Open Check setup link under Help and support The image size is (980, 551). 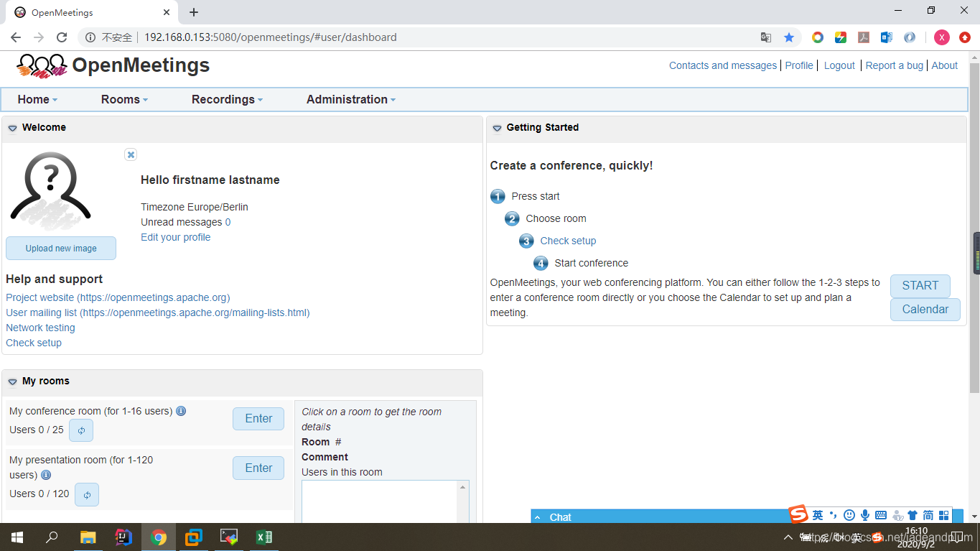(34, 343)
